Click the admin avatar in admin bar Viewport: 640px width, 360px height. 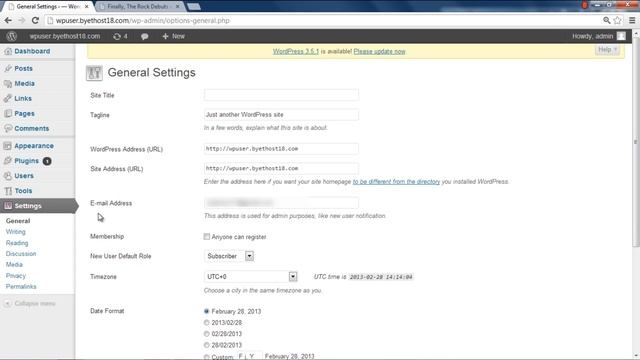[x=621, y=36]
